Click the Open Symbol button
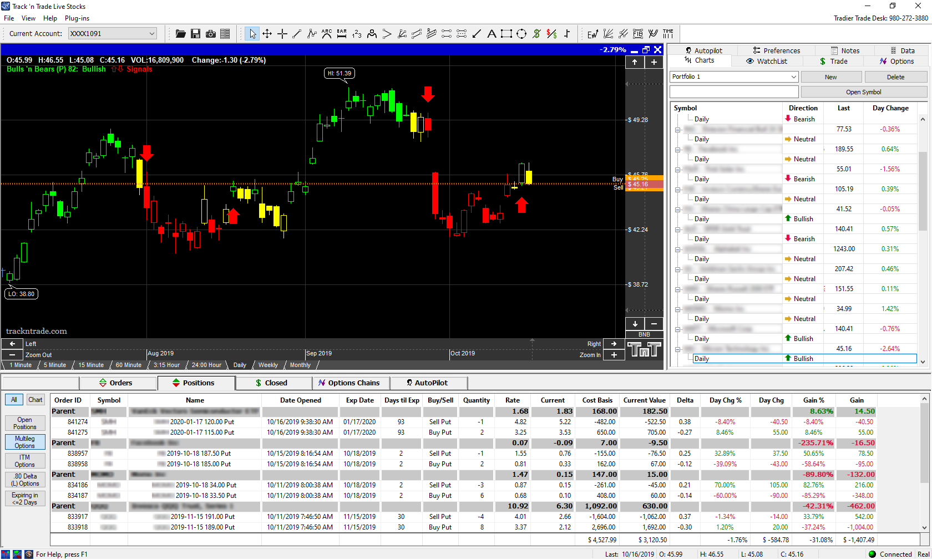The image size is (932, 560). pyautogui.click(x=863, y=92)
